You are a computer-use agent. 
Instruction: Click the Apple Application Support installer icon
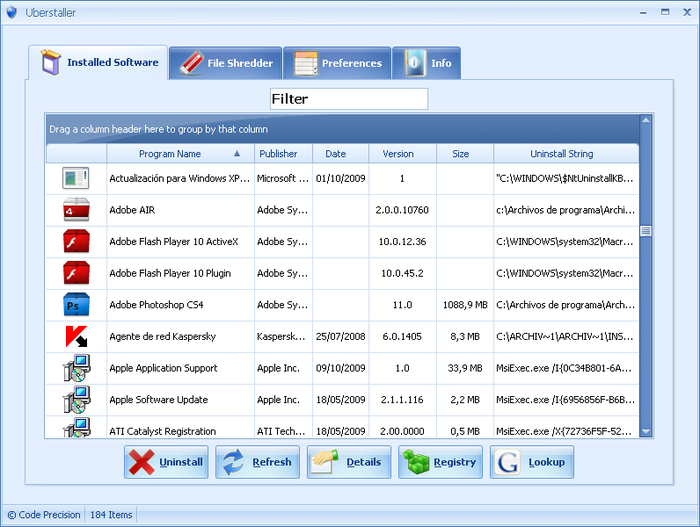pyautogui.click(x=76, y=368)
